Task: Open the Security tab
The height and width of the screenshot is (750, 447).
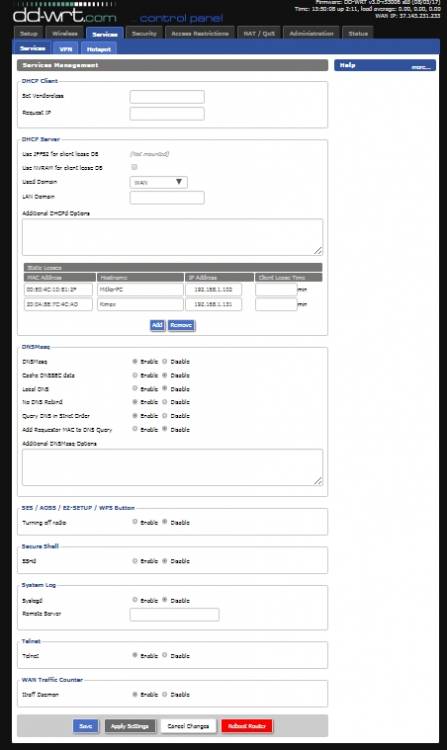Action: (144, 33)
